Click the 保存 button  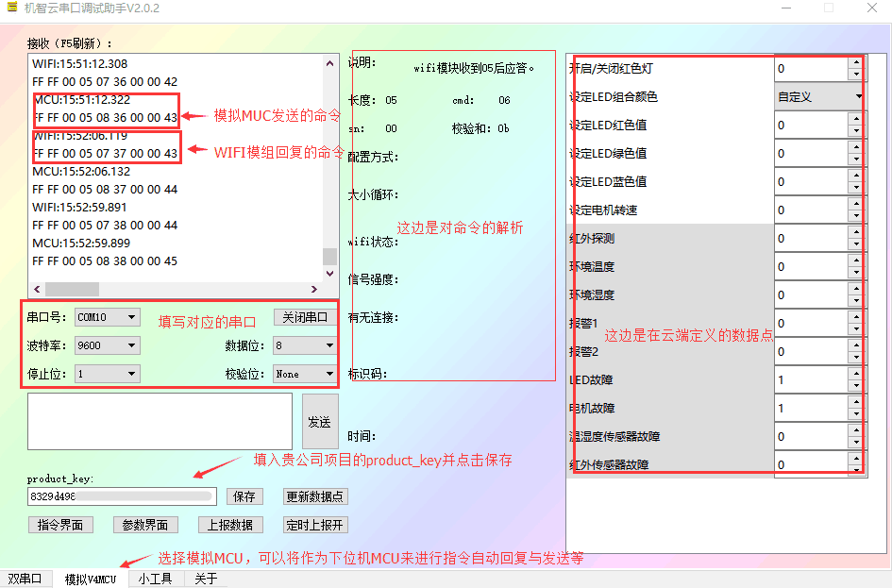(x=245, y=496)
